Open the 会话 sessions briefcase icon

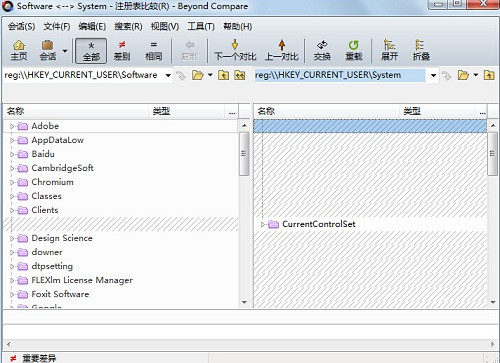[47, 50]
